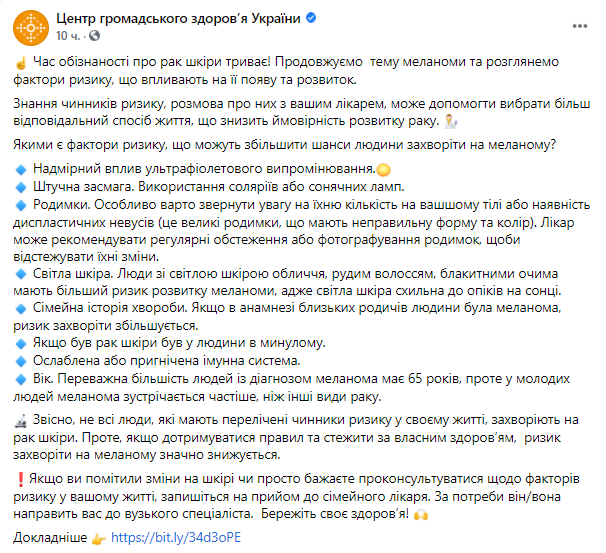Click the blue diamond before 'Вік'
The image size is (606, 553).
click(23, 379)
